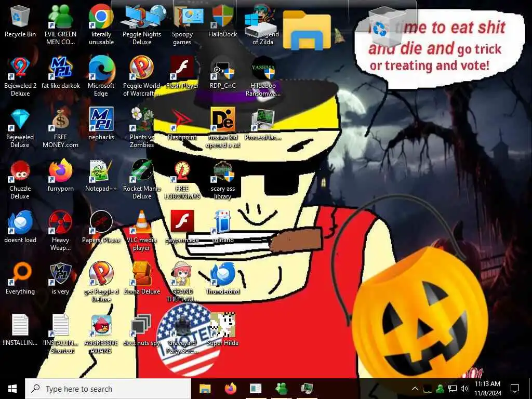Open the window icon between Firefox and buddies

256,389
